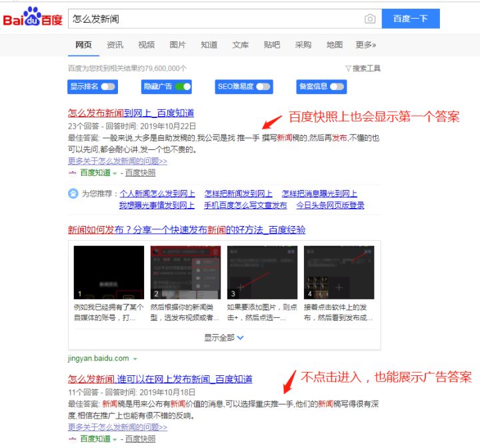Enable the SEO难易度 switch

pos(263,87)
